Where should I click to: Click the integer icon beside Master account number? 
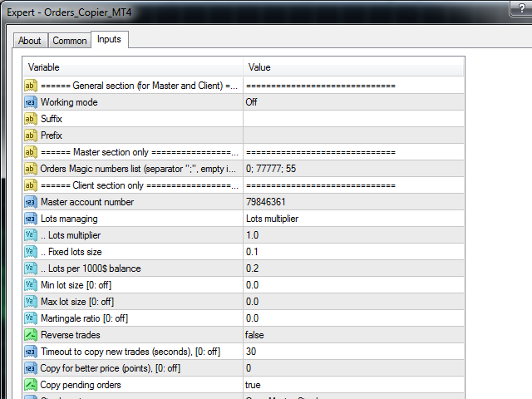click(x=31, y=202)
